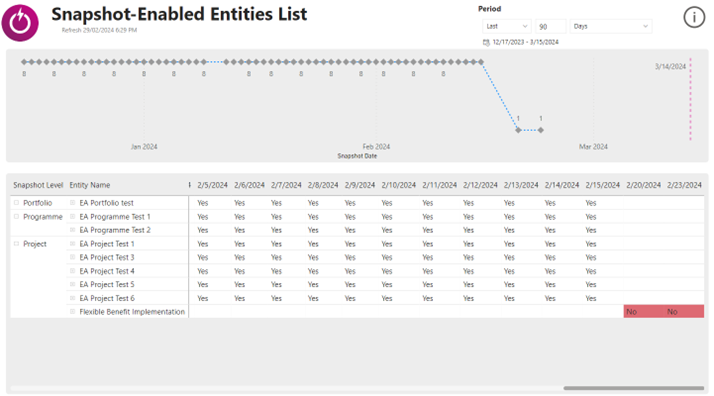Expand the EA Programme Test 1 entity

tap(72, 217)
